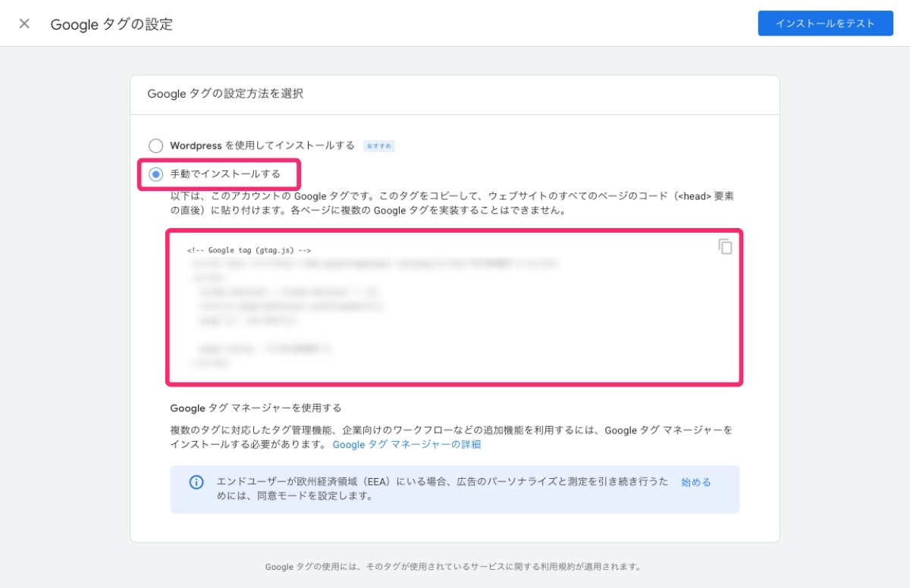Click the EEA consent mode notice text
Viewport: 910px width, 588px height.
(x=440, y=489)
